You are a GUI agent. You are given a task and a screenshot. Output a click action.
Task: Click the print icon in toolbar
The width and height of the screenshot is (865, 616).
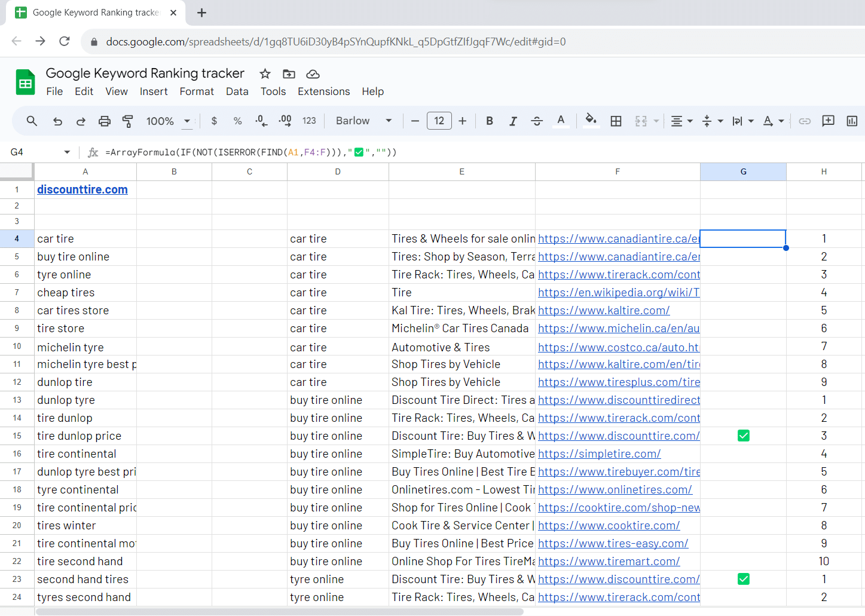pyautogui.click(x=105, y=121)
